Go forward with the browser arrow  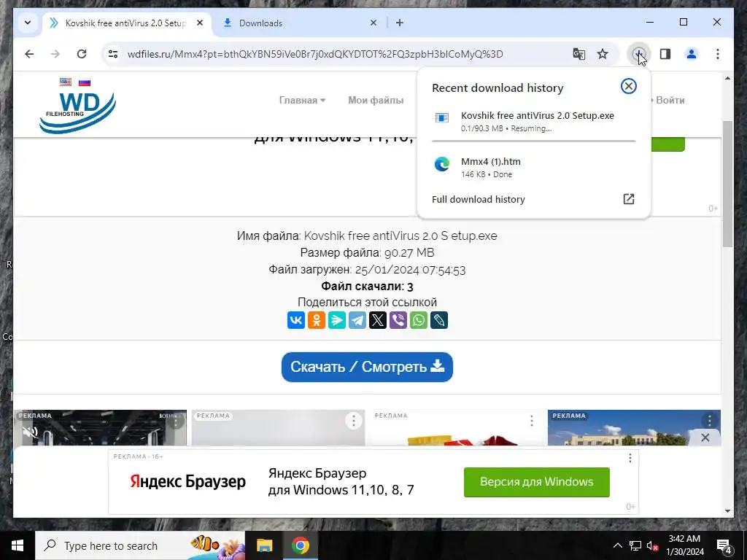[55, 54]
